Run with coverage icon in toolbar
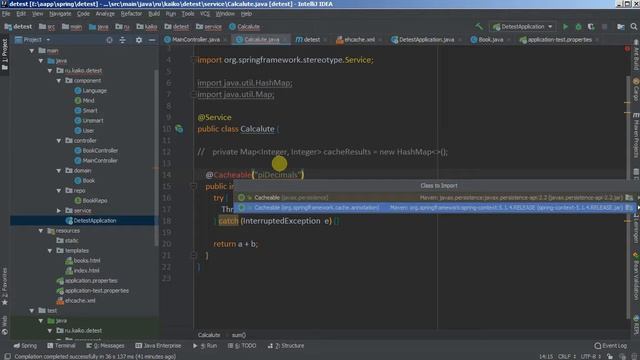Viewport: 640px width, 360px height. 591,27
